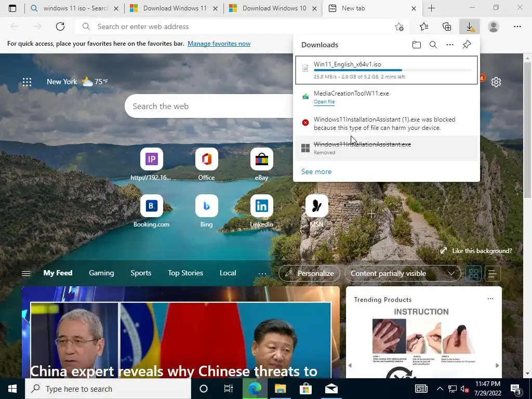532x399 pixels.
Task: Click the browser refresh button
Action: pos(60,26)
